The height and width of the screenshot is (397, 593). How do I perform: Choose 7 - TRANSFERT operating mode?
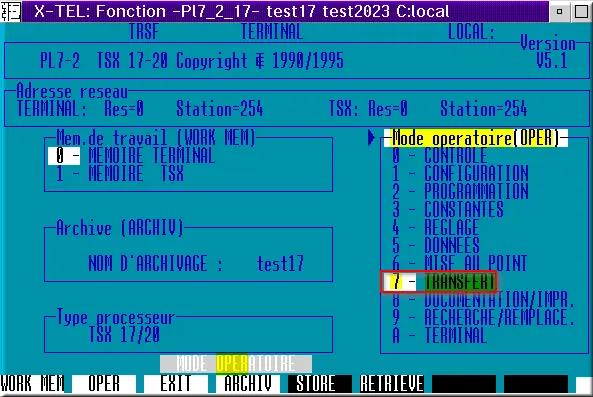pos(439,282)
